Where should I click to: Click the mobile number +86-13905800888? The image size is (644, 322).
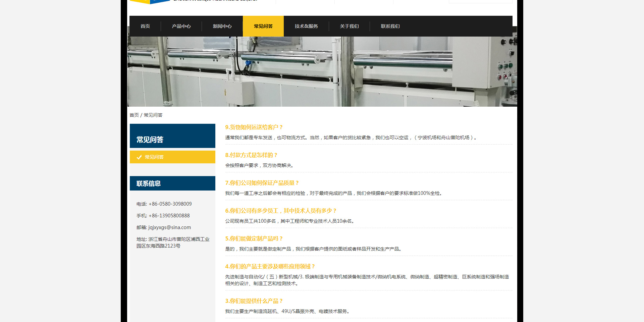pyautogui.click(x=169, y=216)
